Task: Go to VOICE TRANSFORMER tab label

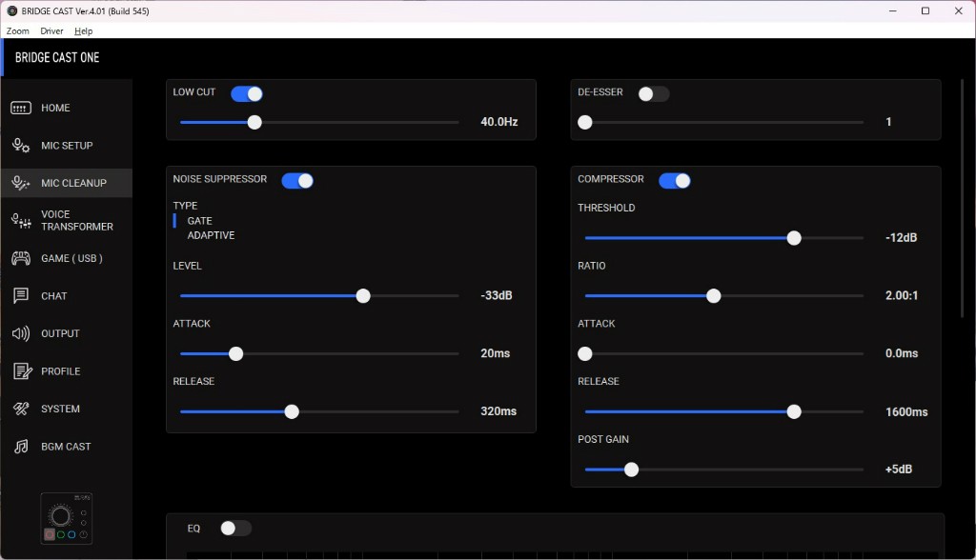Action: (77, 220)
